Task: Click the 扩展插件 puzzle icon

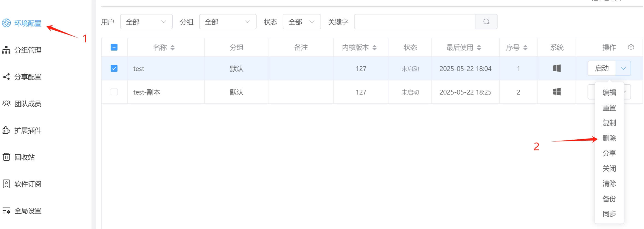Action: (x=6, y=130)
